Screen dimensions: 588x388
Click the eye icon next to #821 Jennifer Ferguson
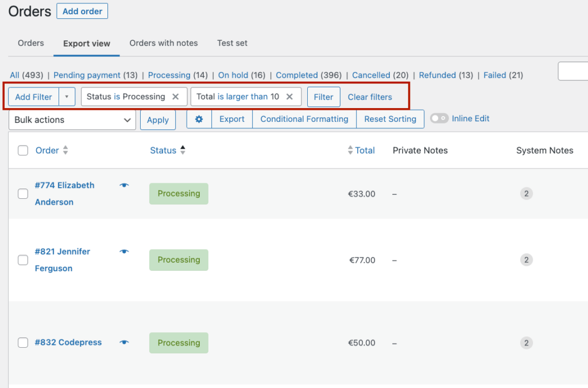point(125,251)
